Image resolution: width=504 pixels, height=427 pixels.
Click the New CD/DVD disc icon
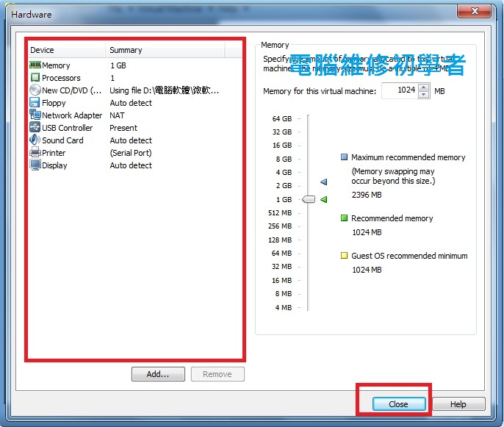click(x=35, y=90)
